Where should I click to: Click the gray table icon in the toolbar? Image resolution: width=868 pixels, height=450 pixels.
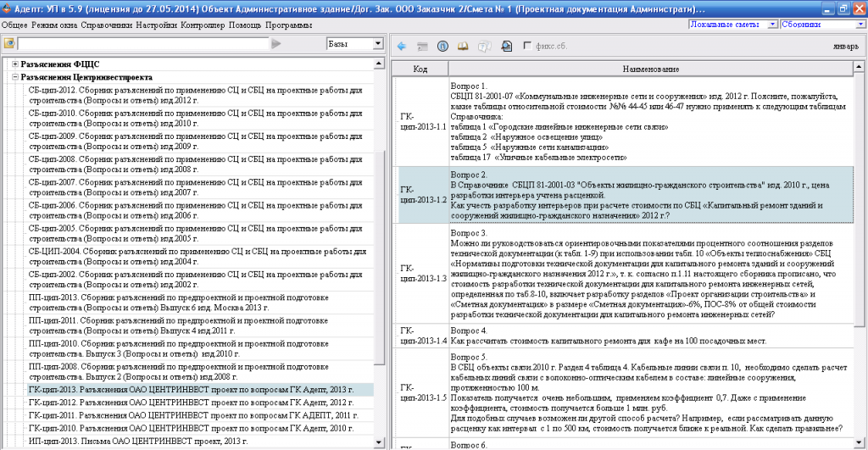(x=422, y=47)
